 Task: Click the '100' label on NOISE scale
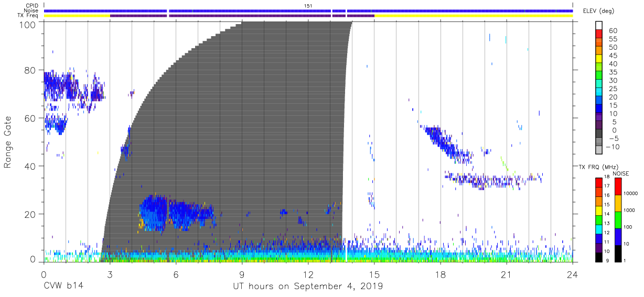[628, 227]
